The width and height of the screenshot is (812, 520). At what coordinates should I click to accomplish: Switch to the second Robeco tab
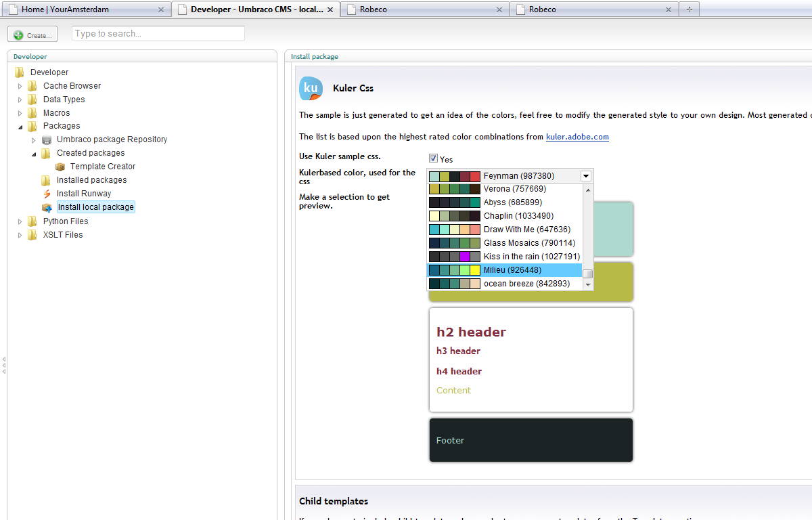594,9
